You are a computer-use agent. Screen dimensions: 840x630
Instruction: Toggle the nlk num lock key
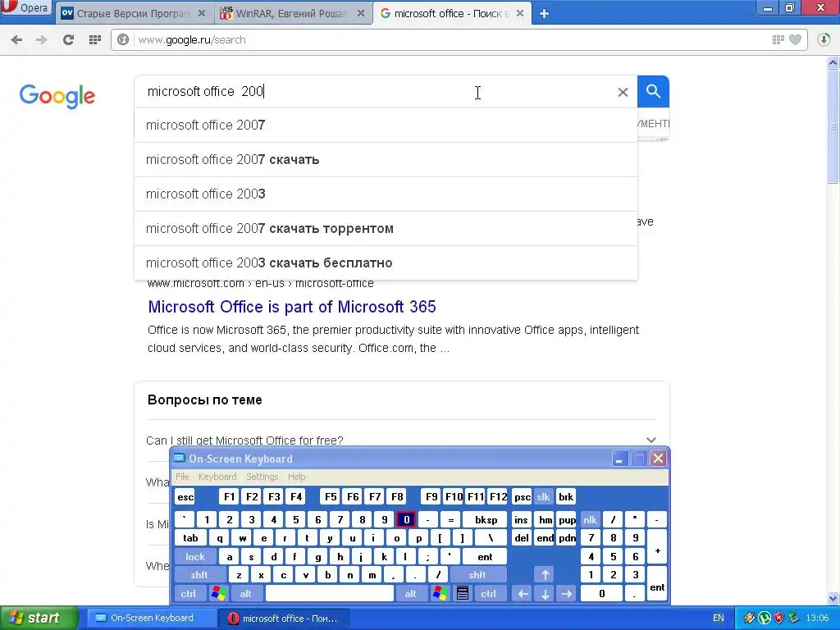click(591, 519)
